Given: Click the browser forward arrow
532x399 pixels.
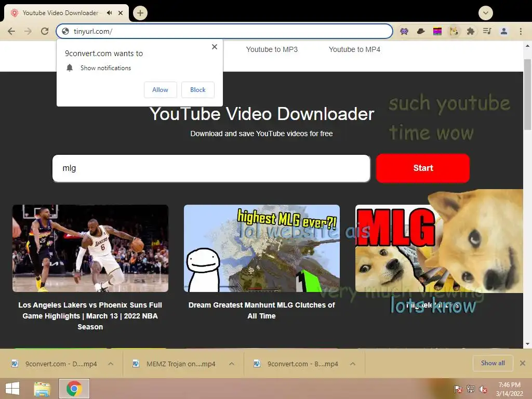Looking at the screenshot, I should pos(28,31).
